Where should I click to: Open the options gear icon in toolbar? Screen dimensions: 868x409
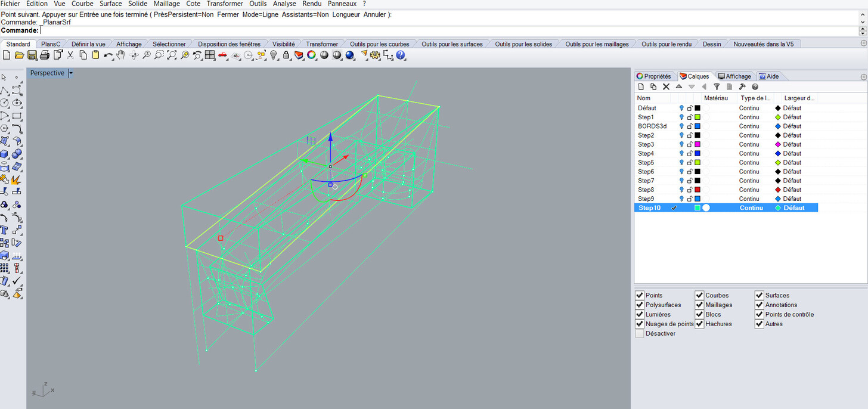click(x=375, y=55)
